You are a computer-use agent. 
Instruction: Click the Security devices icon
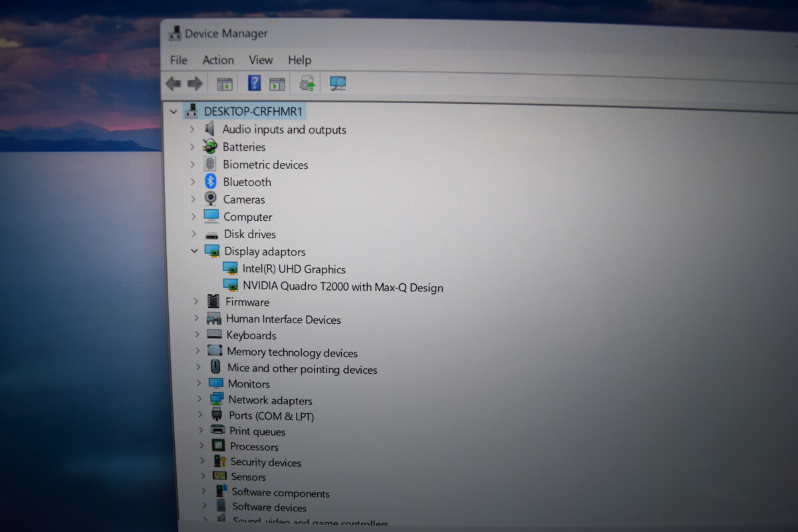pyautogui.click(x=219, y=461)
